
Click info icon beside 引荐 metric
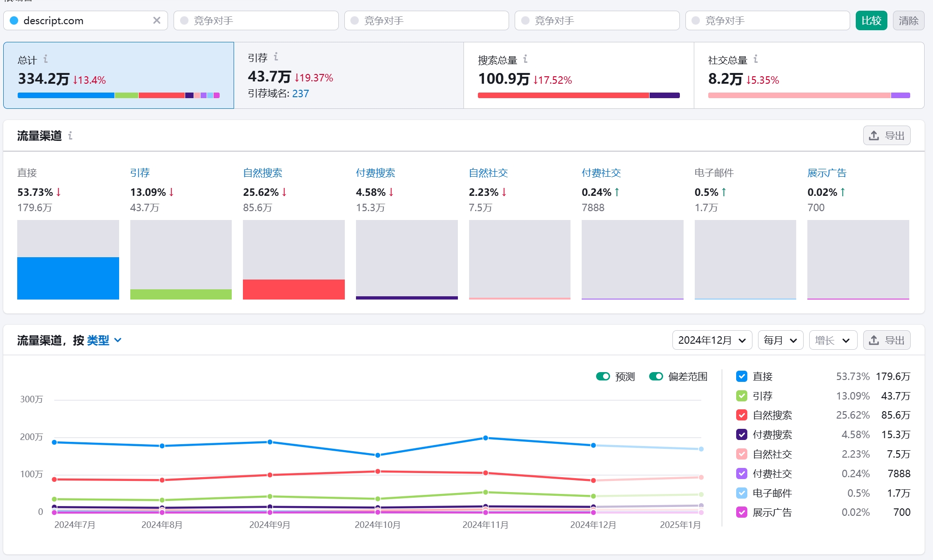(x=276, y=57)
